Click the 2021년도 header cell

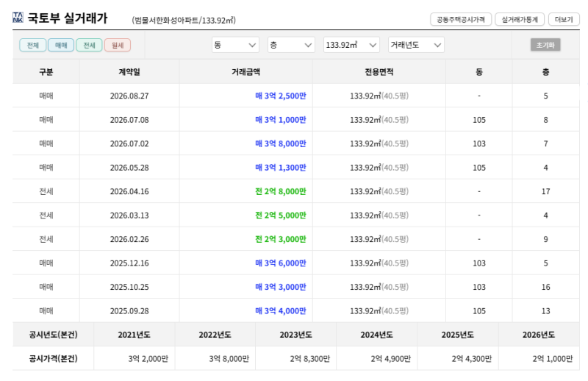click(x=134, y=335)
